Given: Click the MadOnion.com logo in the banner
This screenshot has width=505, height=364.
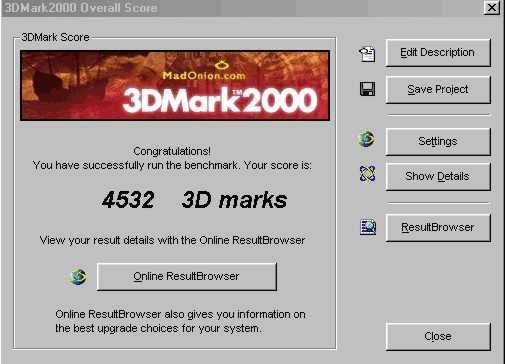Looking at the screenshot, I should point(204,71).
